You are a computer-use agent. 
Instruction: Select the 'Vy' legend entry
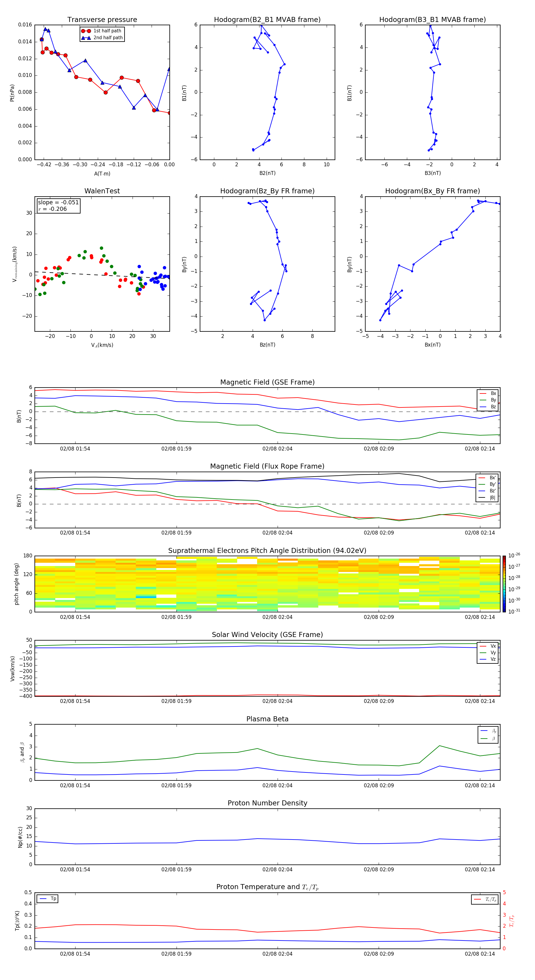[488, 653]
